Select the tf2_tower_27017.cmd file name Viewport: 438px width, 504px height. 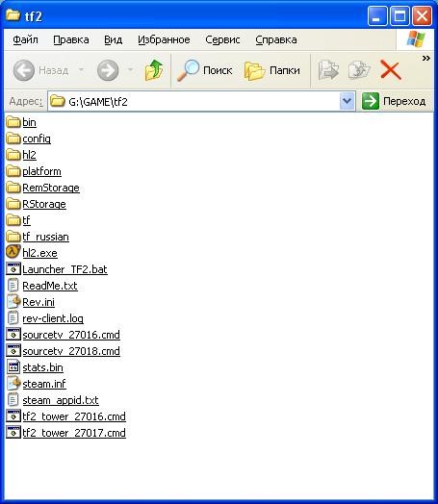point(74,433)
